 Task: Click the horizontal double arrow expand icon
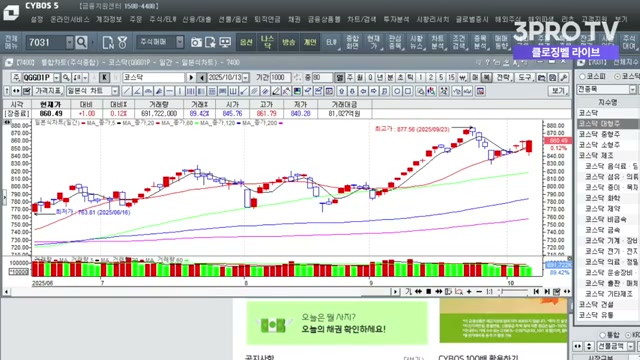point(16,91)
